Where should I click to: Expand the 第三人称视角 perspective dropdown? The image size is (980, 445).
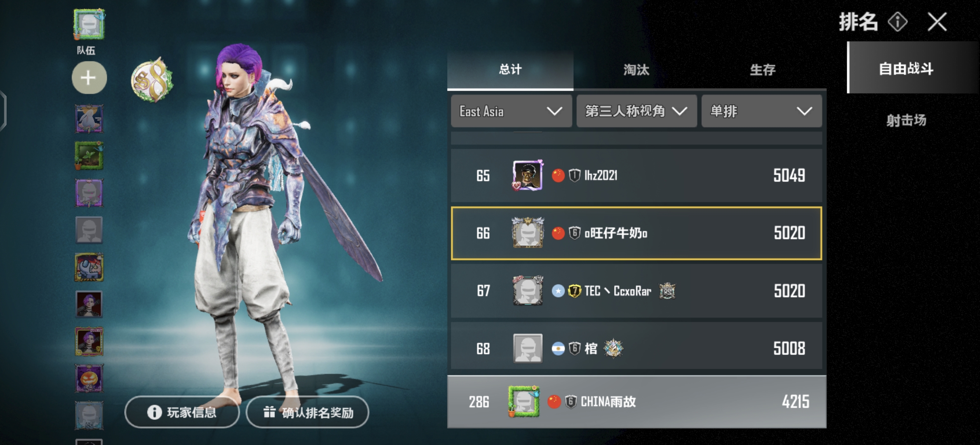[x=636, y=111]
